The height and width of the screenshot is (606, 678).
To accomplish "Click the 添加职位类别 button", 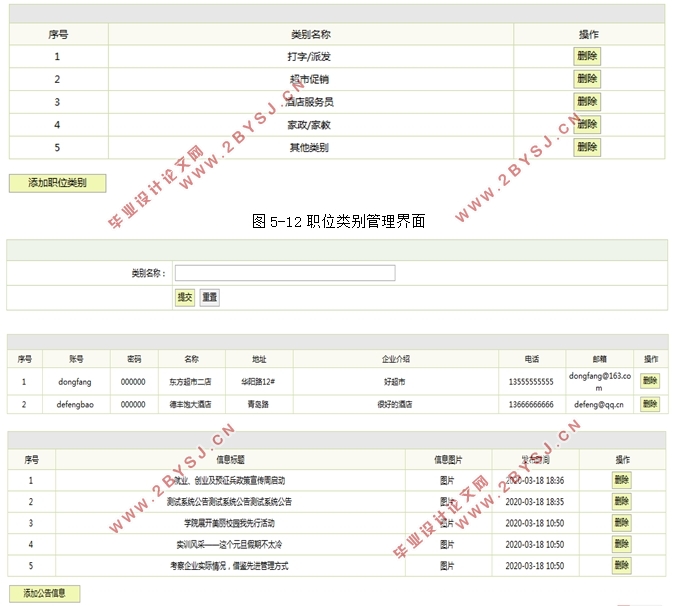I will 58,183.
